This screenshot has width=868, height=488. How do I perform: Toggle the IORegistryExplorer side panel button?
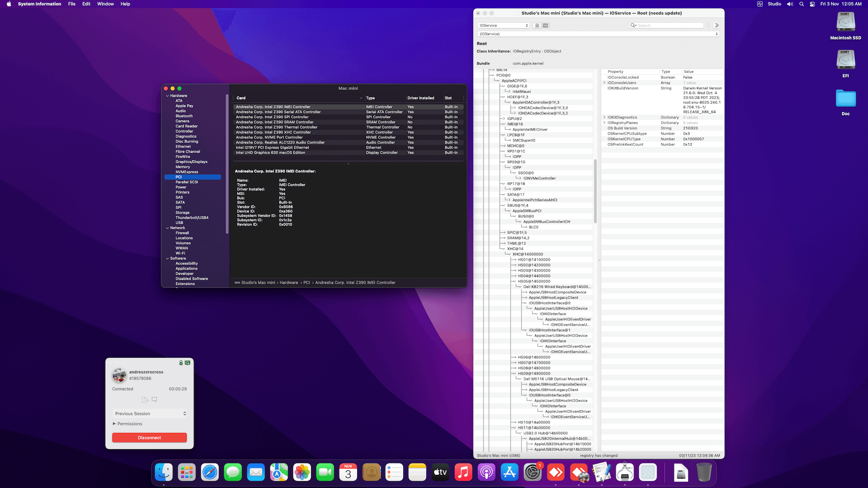point(717,25)
